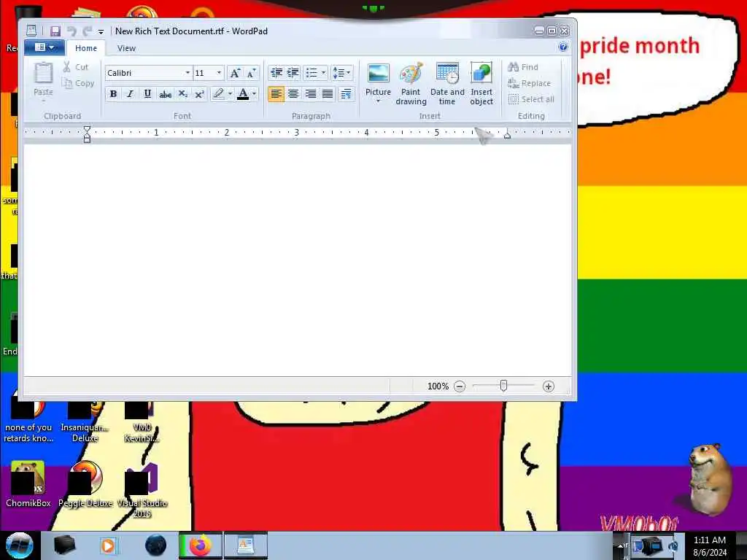747x560 pixels.
Task: Click the Paste clipboard button
Action: point(43,81)
